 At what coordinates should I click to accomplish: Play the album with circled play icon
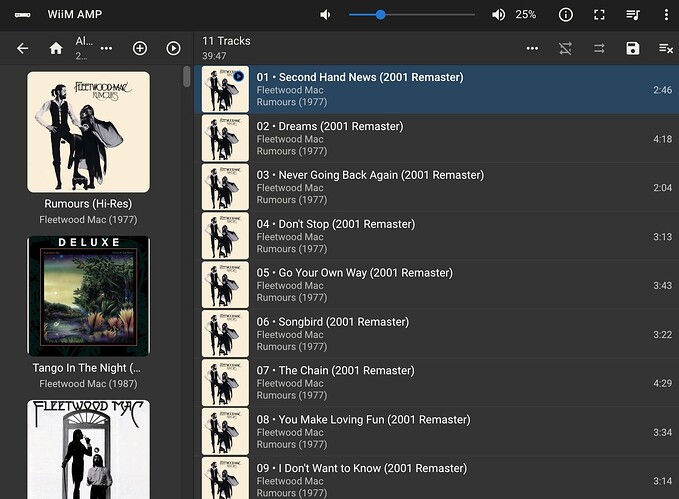click(173, 48)
